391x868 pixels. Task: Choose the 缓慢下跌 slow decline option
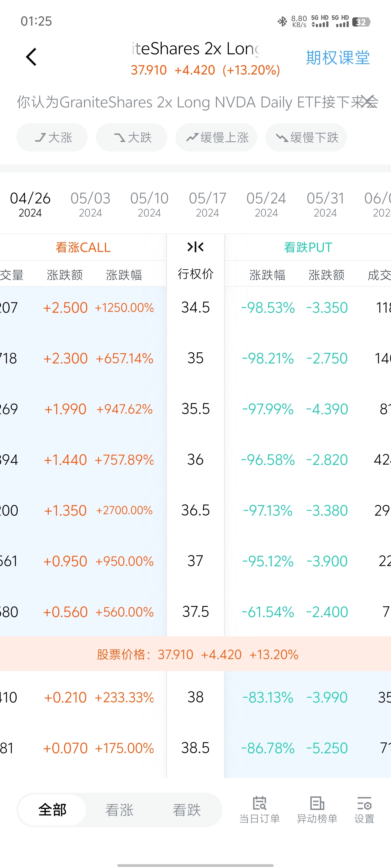[x=306, y=138]
